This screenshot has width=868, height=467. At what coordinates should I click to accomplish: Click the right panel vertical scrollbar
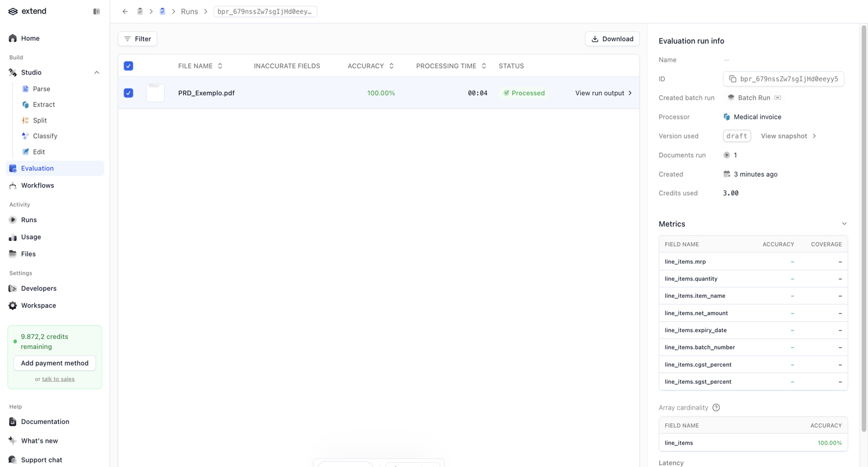(863, 229)
